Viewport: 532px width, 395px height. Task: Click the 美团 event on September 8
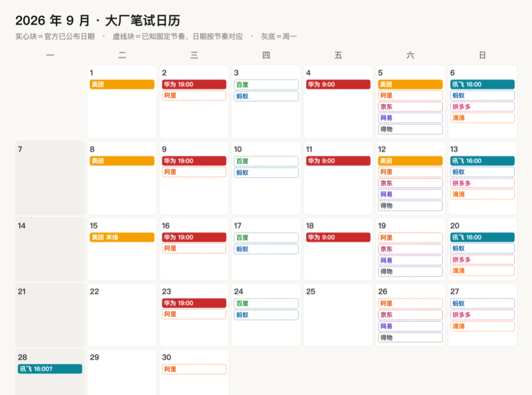tap(122, 161)
